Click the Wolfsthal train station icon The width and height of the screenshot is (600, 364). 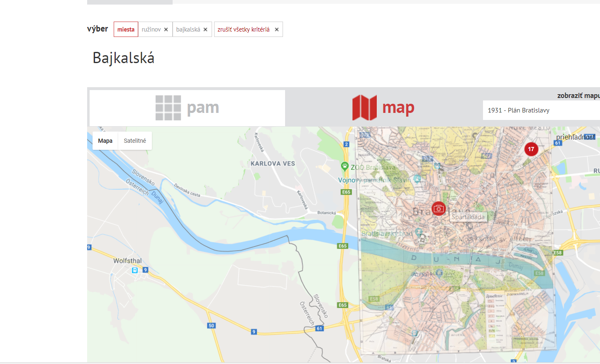pos(134,270)
